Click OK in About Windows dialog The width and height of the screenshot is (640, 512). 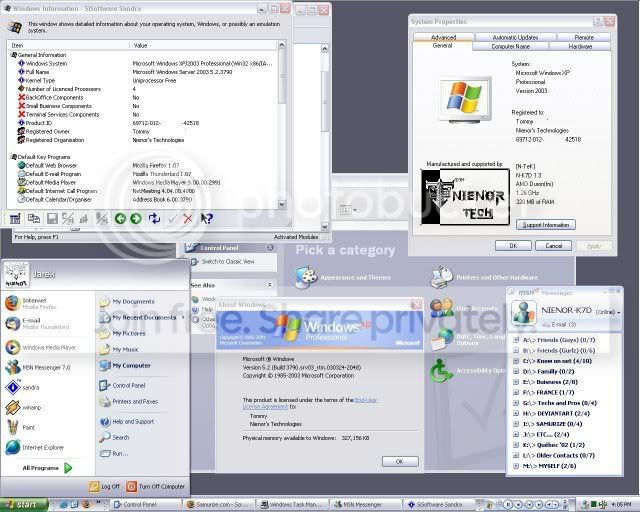pyautogui.click(x=400, y=461)
